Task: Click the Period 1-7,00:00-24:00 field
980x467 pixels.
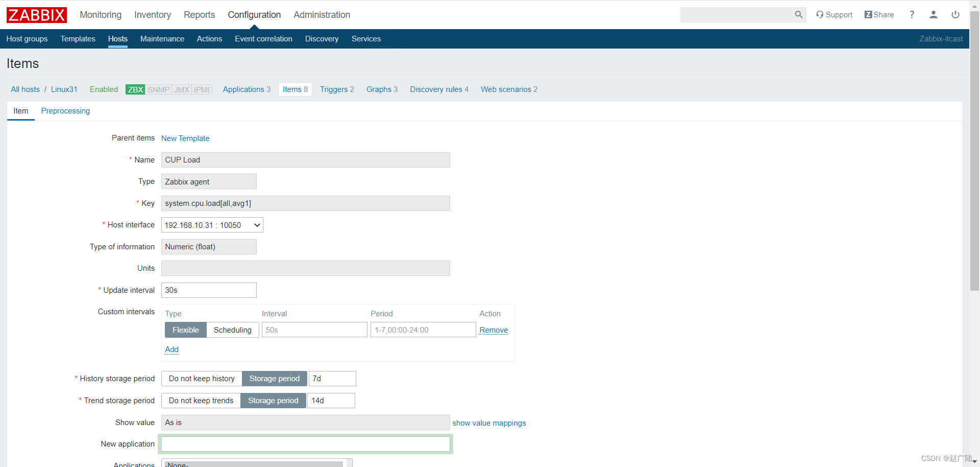Action: pyautogui.click(x=423, y=330)
